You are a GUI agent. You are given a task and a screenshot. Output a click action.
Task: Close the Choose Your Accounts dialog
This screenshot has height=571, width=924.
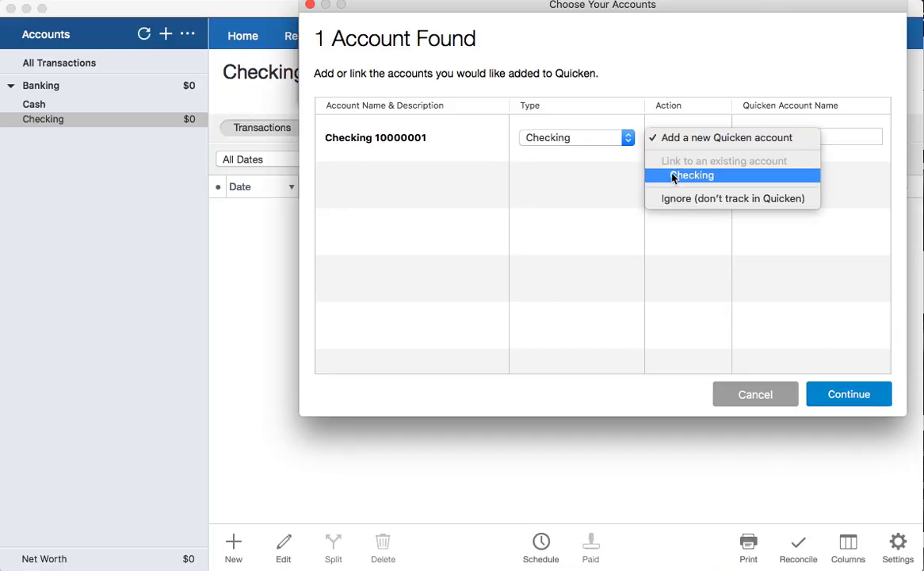310,4
